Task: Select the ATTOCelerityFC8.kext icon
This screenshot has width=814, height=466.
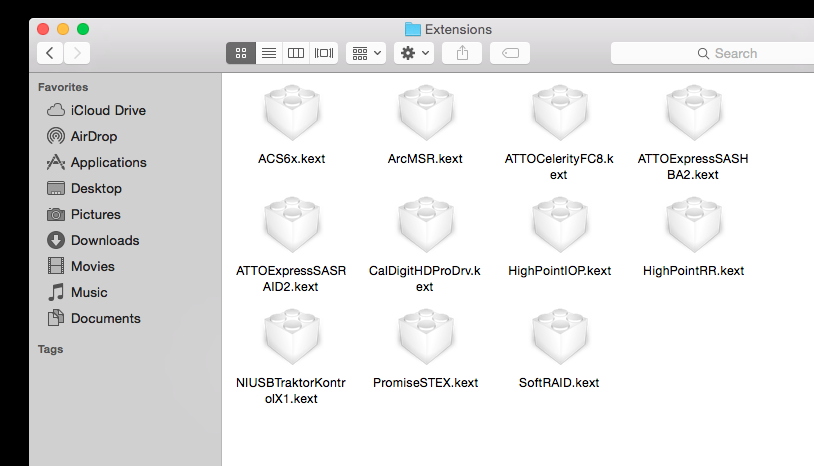Action: click(x=560, y=113)
